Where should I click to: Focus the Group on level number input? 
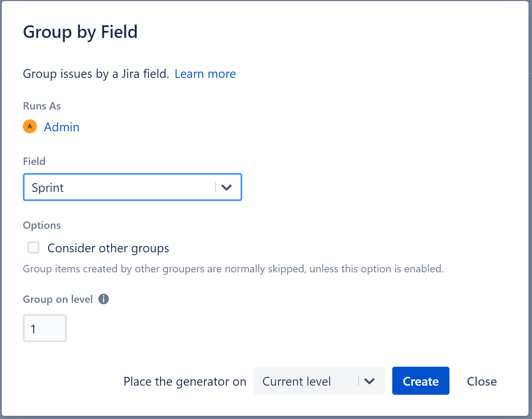coord(45,328)
